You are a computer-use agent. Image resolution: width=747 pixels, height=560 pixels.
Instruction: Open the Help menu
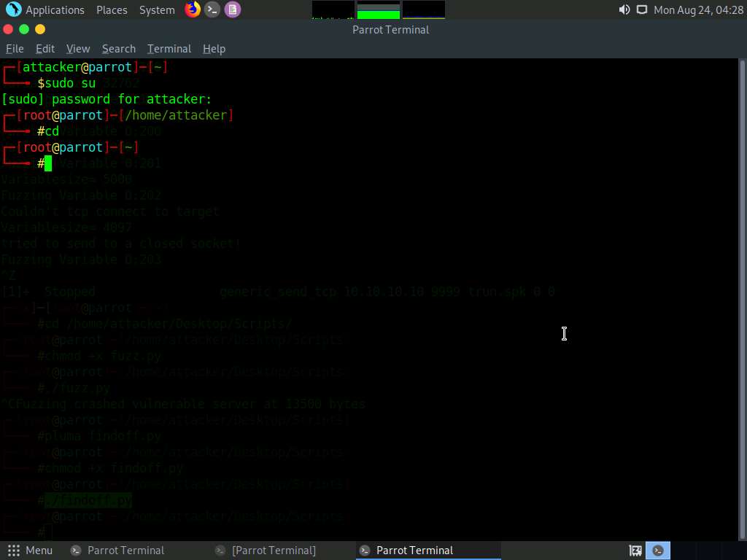coord(214,49)
